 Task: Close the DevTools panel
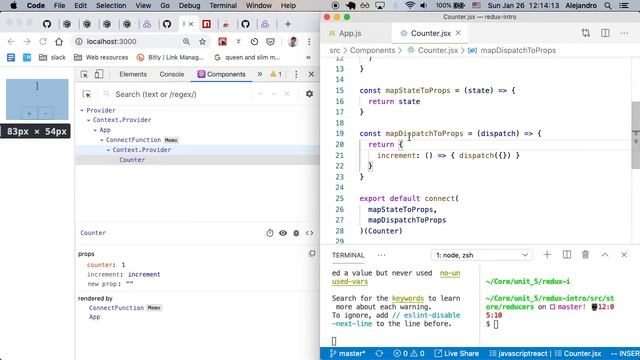[x=311, y=74]
